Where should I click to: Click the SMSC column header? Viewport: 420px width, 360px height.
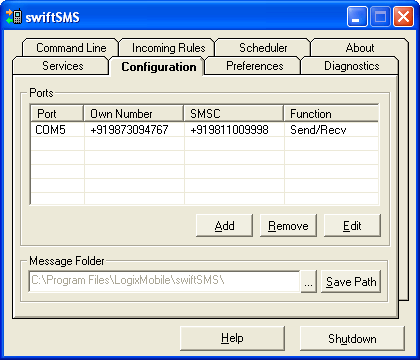point(234,114)
